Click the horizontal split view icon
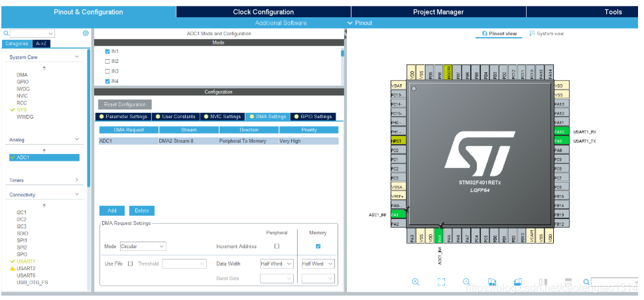Image resolution: width=644 pixels, height=300 pixels. (x=568, y=282)
